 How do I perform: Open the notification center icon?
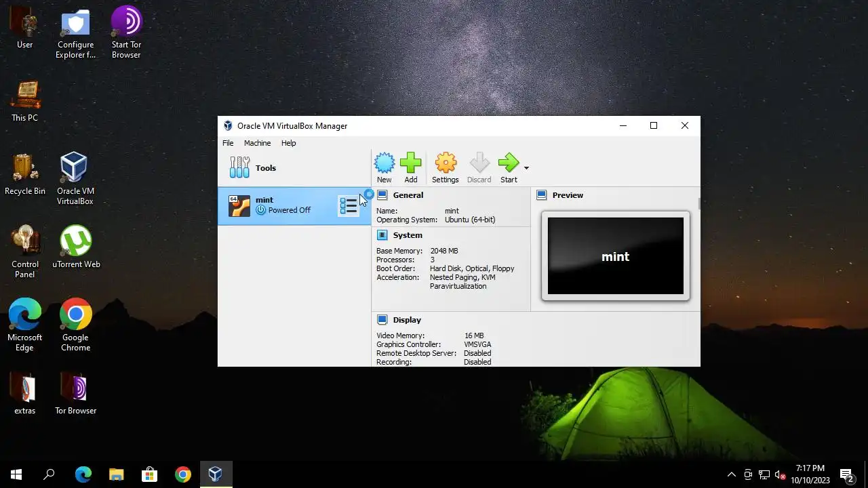846,474
